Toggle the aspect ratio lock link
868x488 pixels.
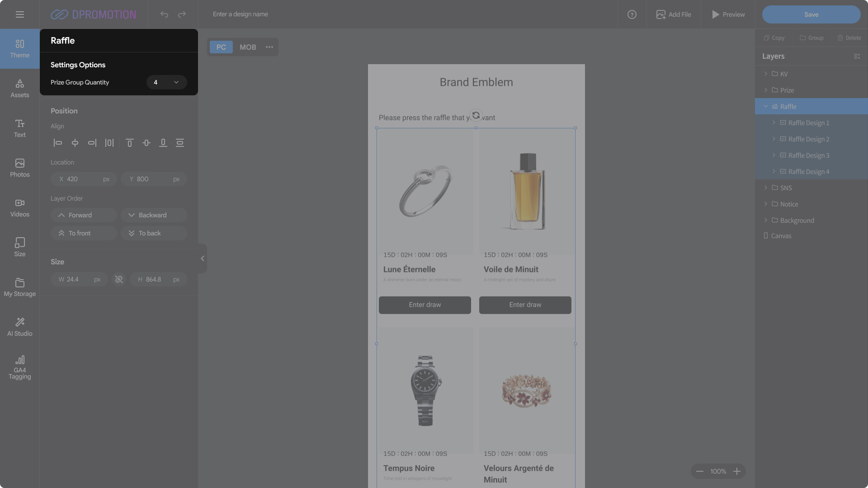point(119,280)
